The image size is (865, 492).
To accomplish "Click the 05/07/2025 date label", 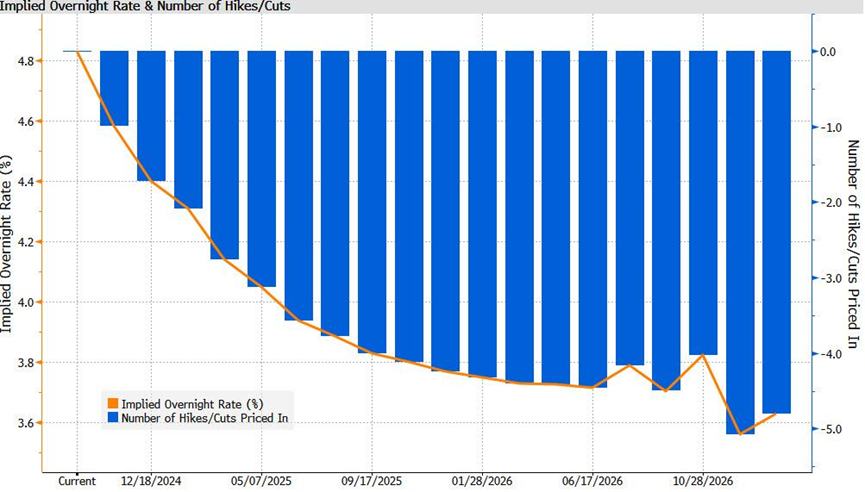I will (261, 482).
